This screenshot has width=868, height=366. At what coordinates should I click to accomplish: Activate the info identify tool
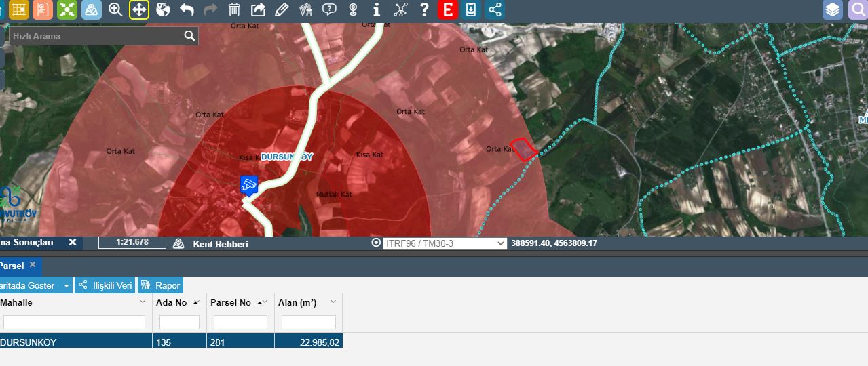[x=377, y=9]
